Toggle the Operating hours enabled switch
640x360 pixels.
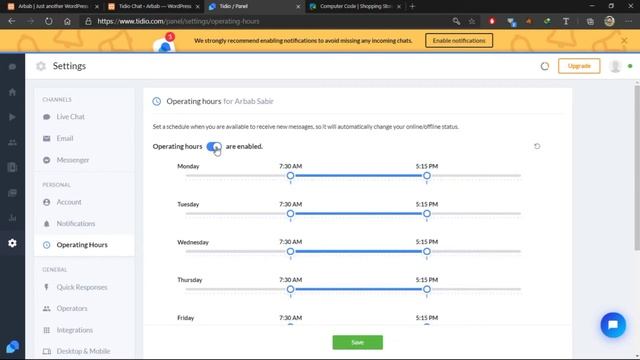click(213, 147)
